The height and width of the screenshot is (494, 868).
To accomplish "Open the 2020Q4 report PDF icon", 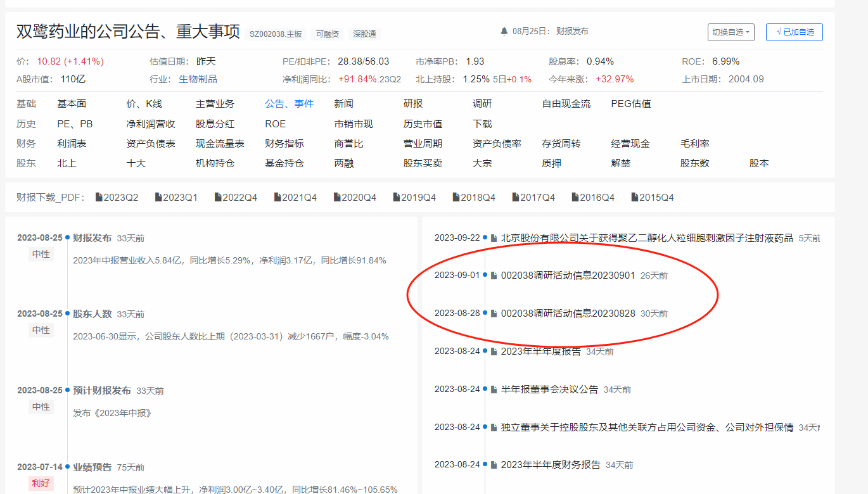I will [x=337, y=198].
